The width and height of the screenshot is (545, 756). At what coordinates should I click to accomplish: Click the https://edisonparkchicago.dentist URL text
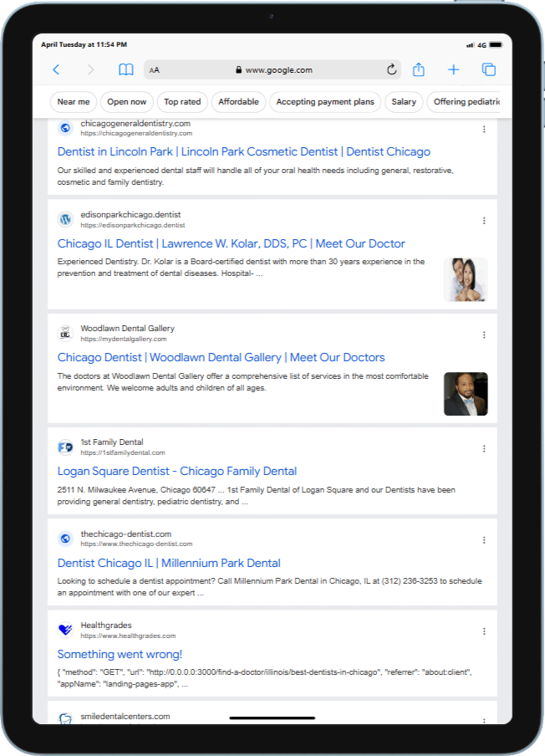coord(133,225)
